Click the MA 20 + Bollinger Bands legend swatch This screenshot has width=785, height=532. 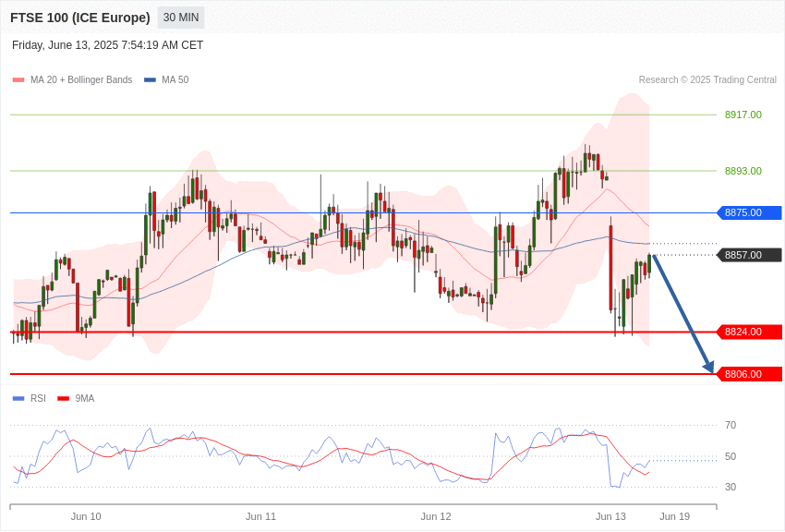[x=18, y=80]
